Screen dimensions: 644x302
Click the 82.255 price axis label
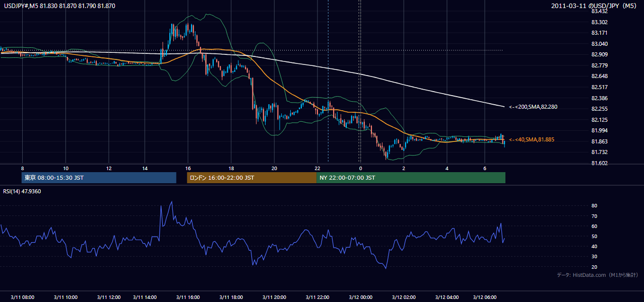[600, 109]
